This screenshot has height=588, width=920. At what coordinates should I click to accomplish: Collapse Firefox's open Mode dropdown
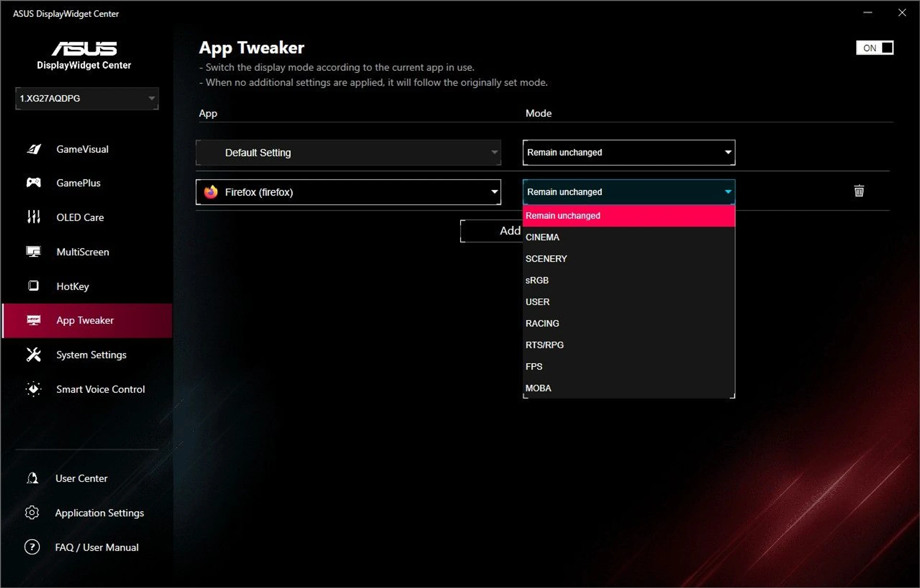(x=629, y=192)
